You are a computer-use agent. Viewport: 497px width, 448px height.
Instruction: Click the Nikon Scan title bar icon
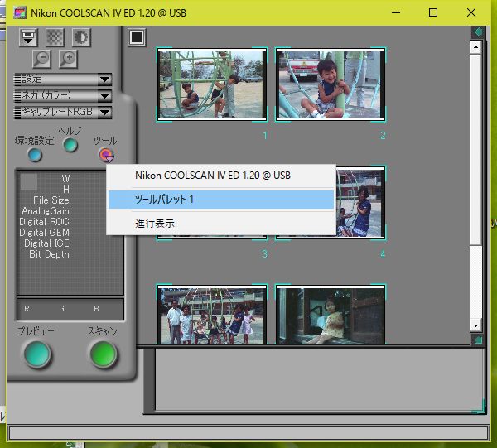[x=20, y=13]
